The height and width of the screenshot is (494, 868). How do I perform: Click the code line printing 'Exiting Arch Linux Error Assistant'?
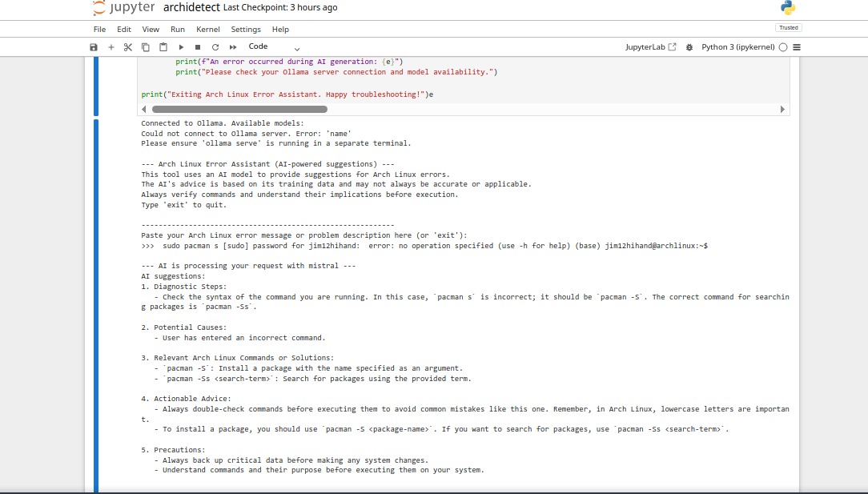pyautogui.click(x=287, y=94)
